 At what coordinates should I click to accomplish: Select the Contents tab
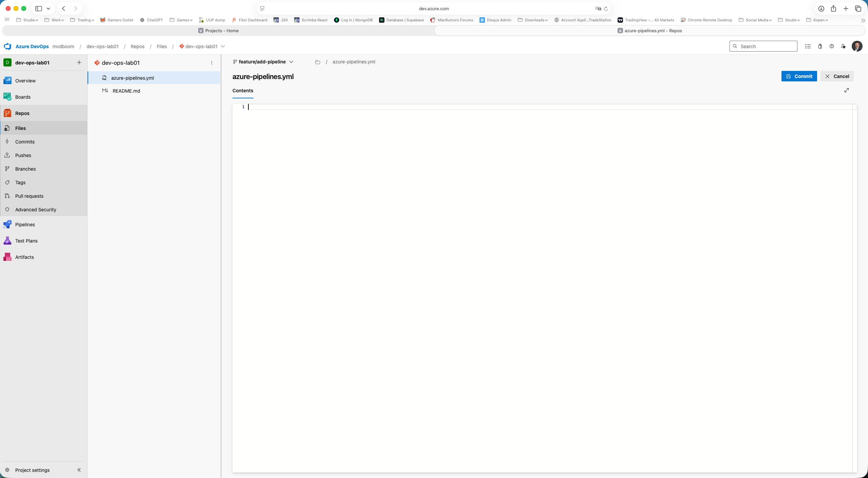(x=243, y=91)
